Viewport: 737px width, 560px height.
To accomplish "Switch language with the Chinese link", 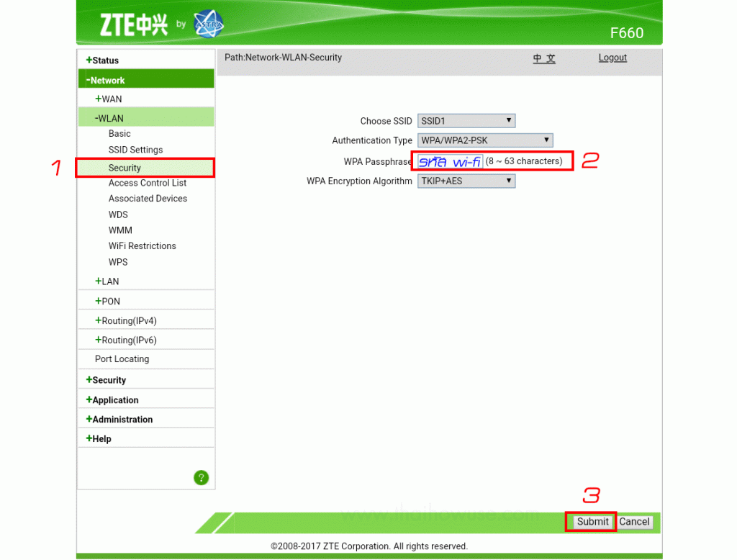I will coord(544,58).
